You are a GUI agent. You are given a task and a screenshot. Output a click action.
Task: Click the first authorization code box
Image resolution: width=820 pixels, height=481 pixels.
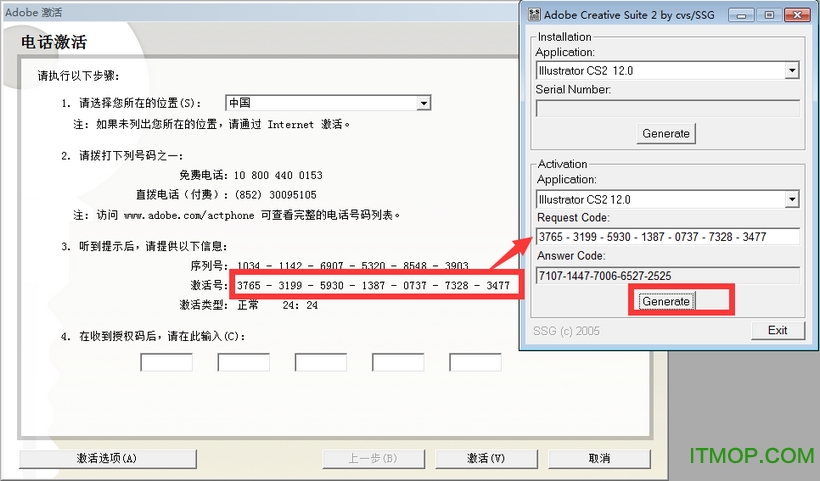click(x=166, y=362)
